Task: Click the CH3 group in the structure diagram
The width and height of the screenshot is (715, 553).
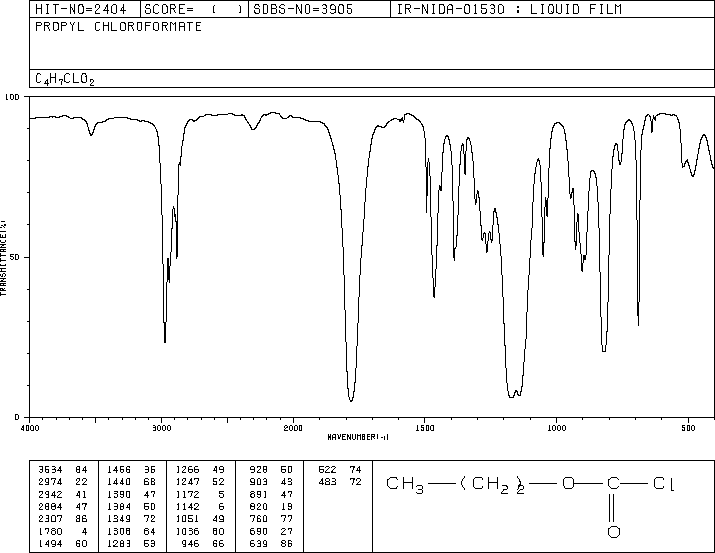Action: coord(405,484)
